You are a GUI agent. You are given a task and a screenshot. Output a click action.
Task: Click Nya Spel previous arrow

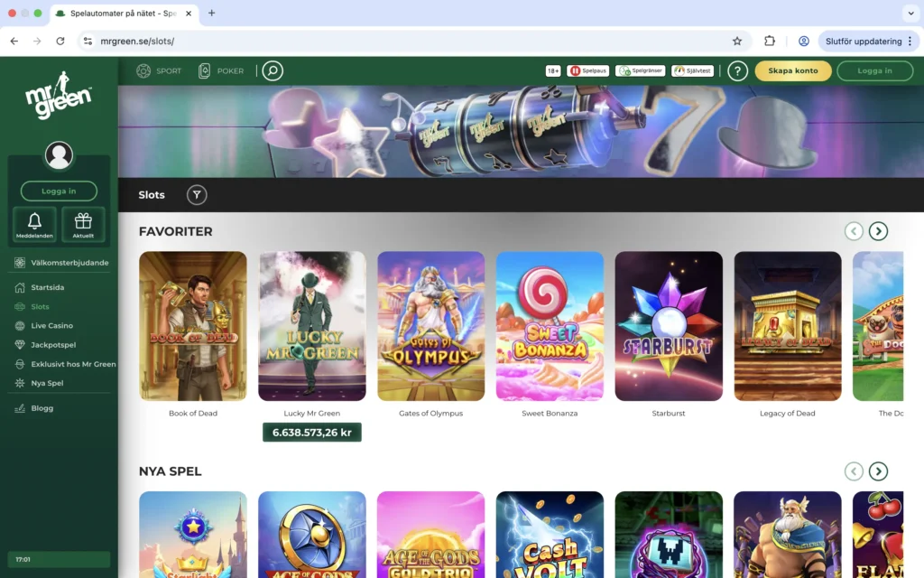pyautogui.click(x=854, y=471)
